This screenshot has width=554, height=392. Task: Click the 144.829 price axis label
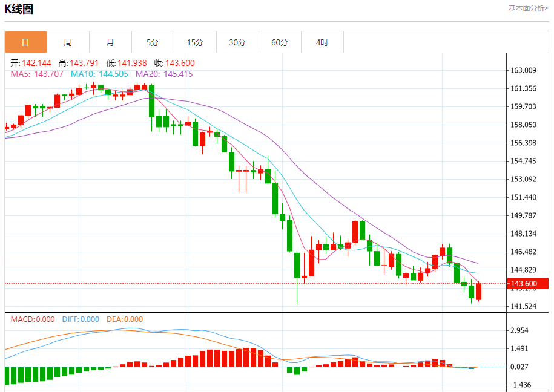click(x=523, y=270)
